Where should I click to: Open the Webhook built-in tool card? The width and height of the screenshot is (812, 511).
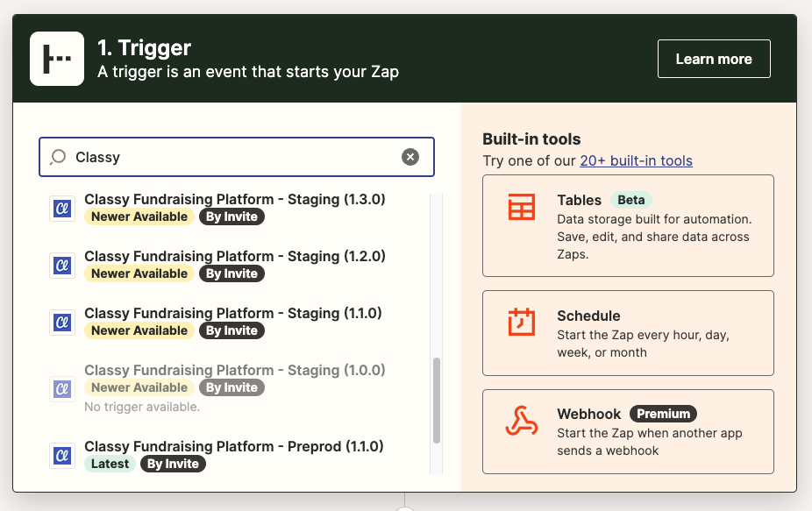click(x=628, y=432)
